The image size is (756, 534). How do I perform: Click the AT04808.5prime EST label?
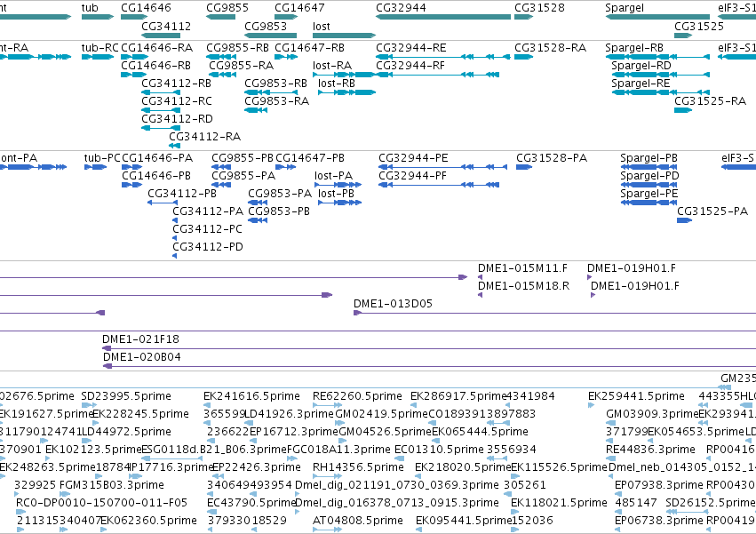point(358,521)
